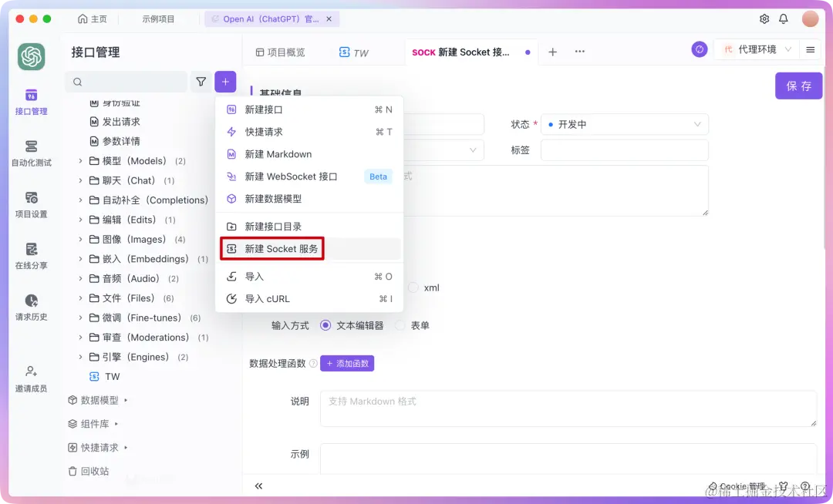Open 项目设置 from the left sidebar
Viewport: 833px width, 504px height.
pyautogui.click(x=31, y=206)
